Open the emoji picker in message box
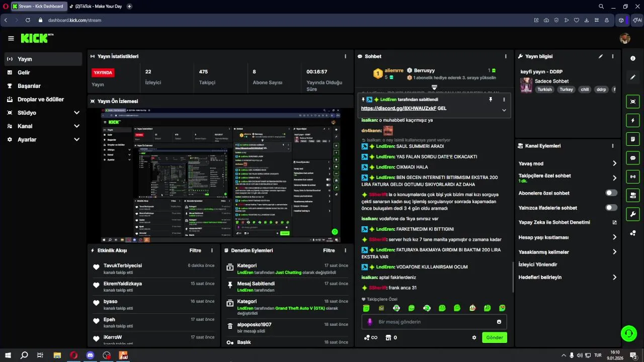The image size is (644, 362). 499,322
